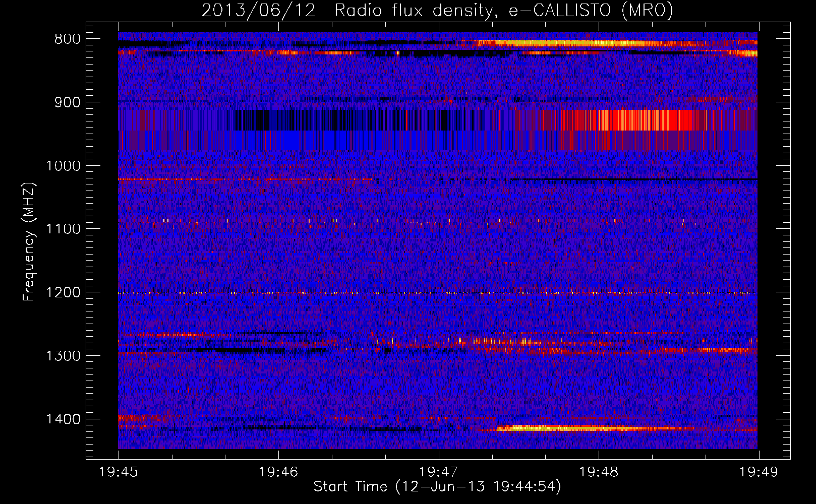Click the 1200 frequency tick label
The height and width of the screenshot is (504, 816).
coord(64,293)
